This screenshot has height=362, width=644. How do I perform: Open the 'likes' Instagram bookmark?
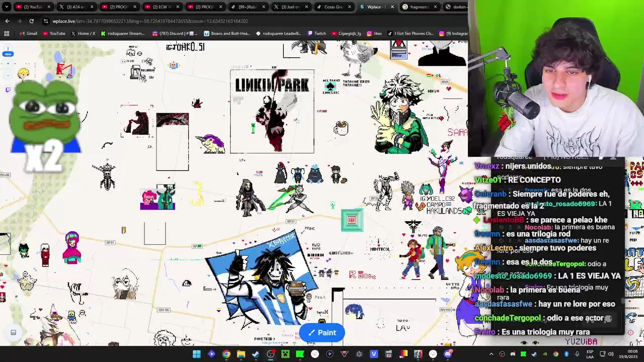coord(374,33)
